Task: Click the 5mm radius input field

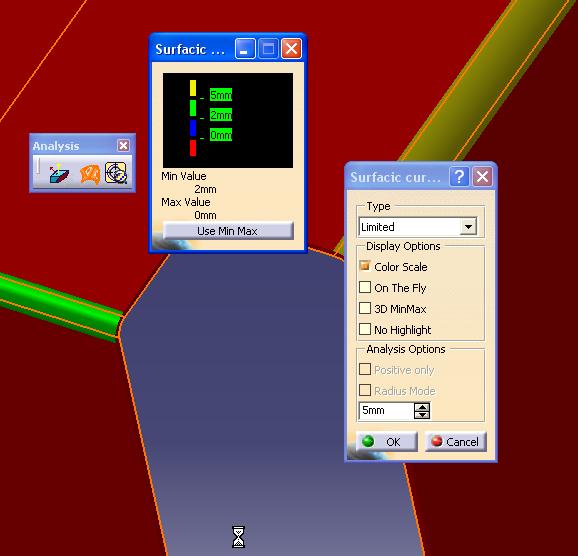Action: (x=386, y=410)
